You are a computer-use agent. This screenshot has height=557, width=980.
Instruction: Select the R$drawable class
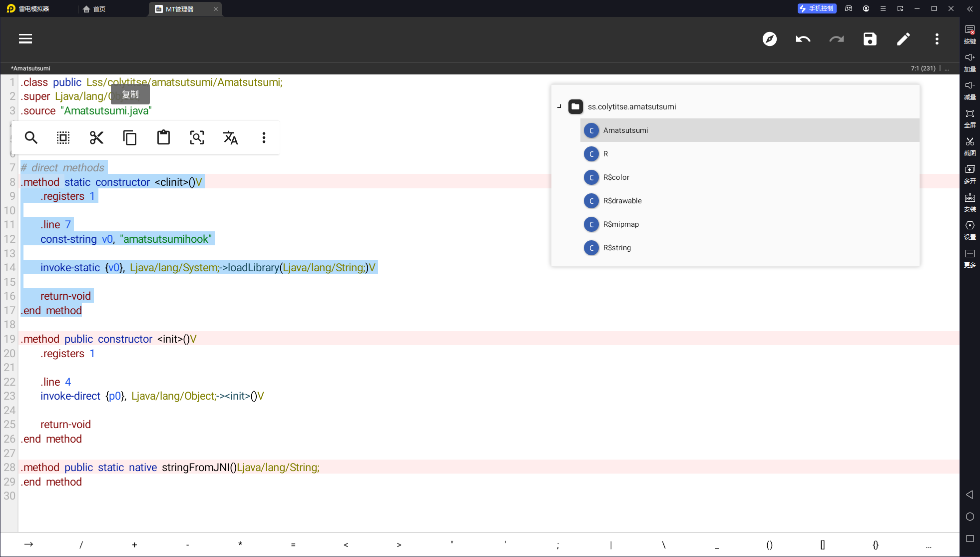pos(622,201)
